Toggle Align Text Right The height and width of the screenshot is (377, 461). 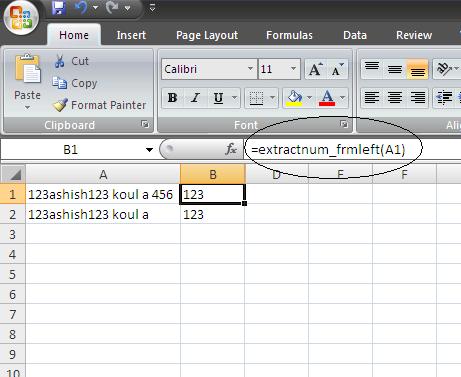pyautogui.click(x=417, y=98)
